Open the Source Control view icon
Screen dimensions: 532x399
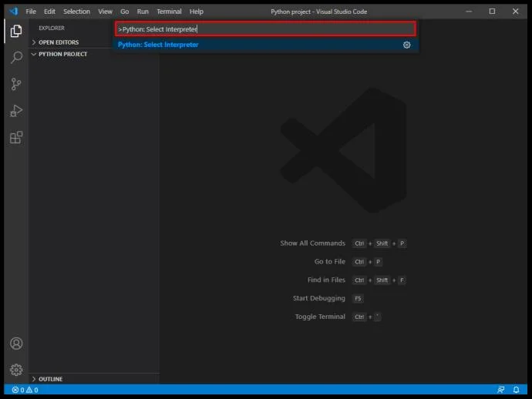[16, 84]
